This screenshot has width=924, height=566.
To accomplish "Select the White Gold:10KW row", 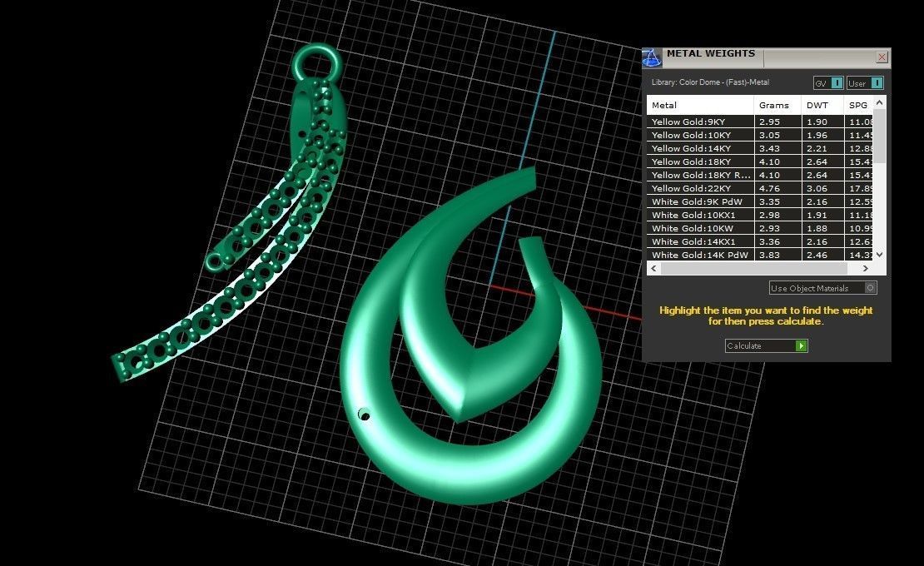I will [759, 228].
